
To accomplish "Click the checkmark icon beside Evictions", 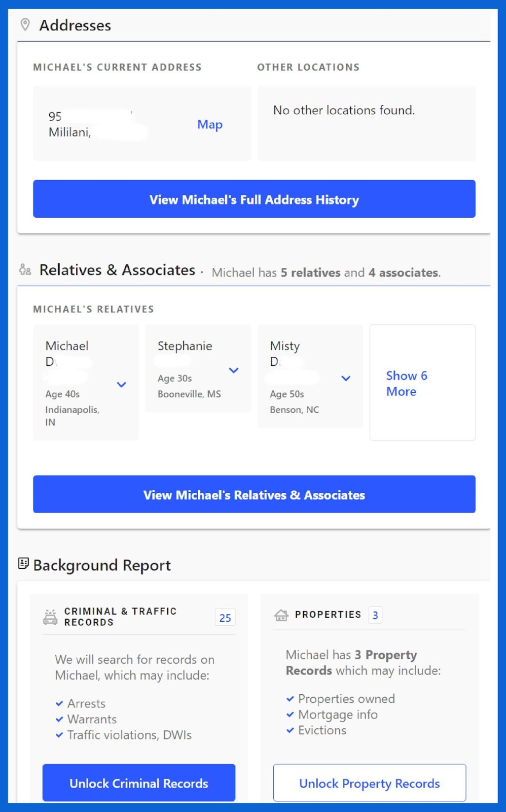I will (x=290, y=730).
